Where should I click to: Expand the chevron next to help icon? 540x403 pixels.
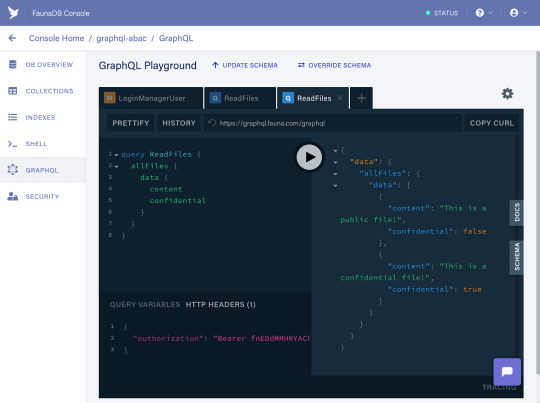(x=490, y=13)
